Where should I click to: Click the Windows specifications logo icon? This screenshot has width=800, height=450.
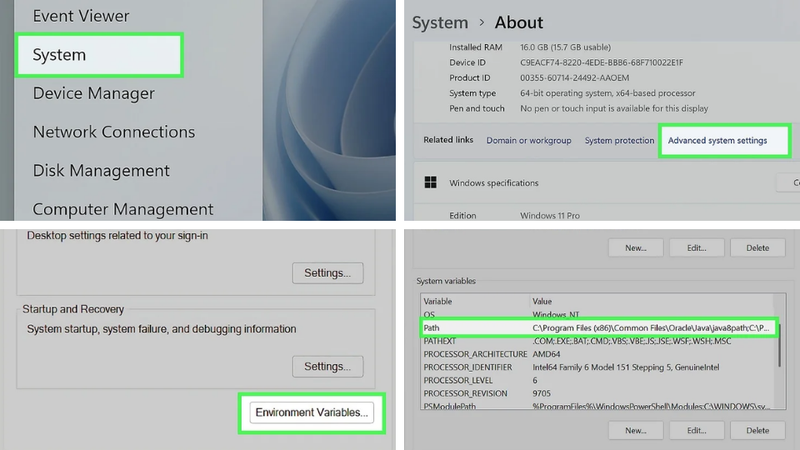click(x=431, y=183)
